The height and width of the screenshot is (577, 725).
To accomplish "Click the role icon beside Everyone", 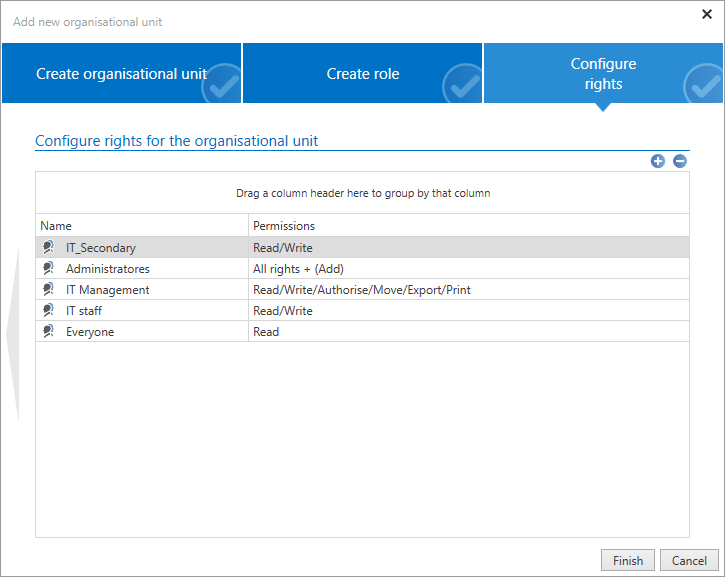I will (x=49, y=331).
